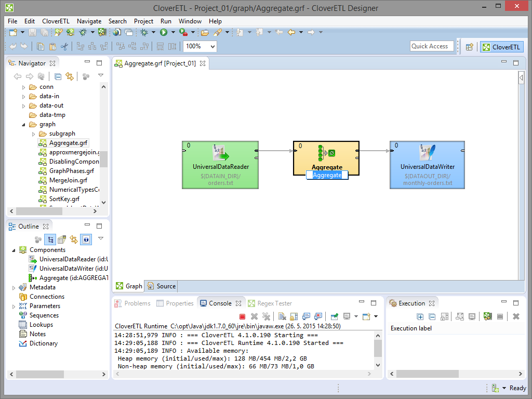Click the green Run graph button
Image resolution: width=532 pixels, height=399 pixels.
(x=164, y=32)
